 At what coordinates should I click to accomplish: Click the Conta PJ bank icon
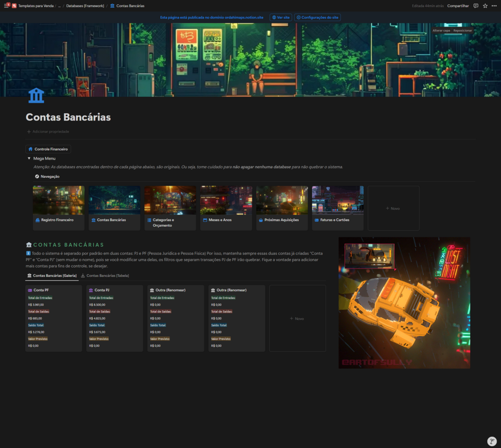click(x=91, y=290)
